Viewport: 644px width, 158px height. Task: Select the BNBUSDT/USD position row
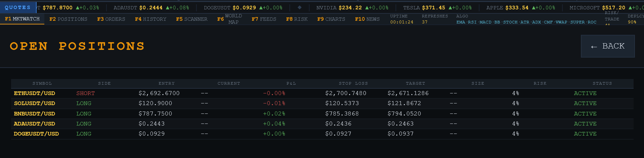[x=322, y=114]
